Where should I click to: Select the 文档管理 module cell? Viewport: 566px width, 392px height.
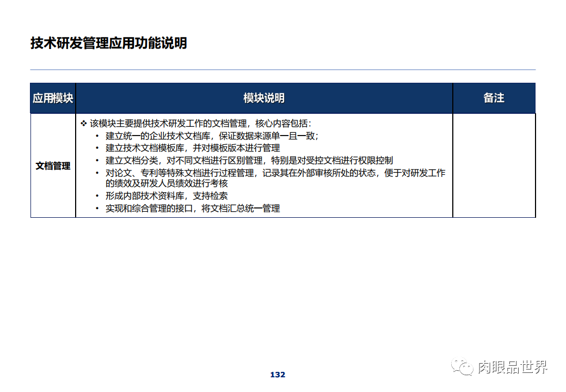point(53,165)
